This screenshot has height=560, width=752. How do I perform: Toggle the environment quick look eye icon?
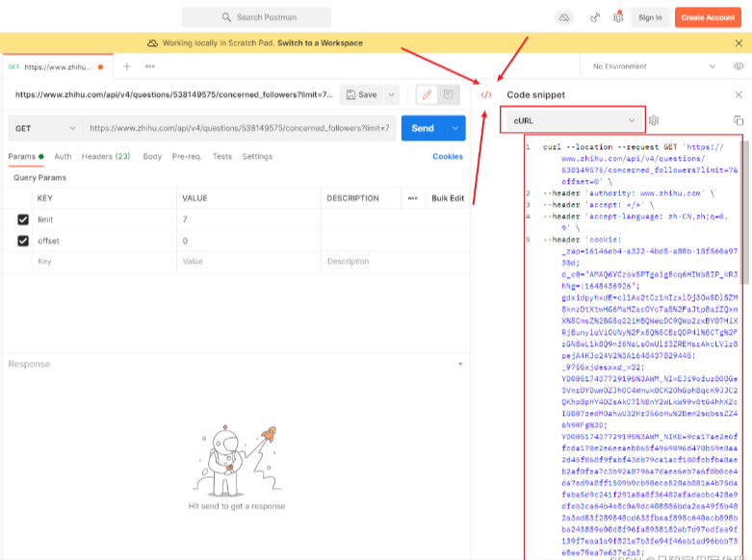[x=739, y=66]
